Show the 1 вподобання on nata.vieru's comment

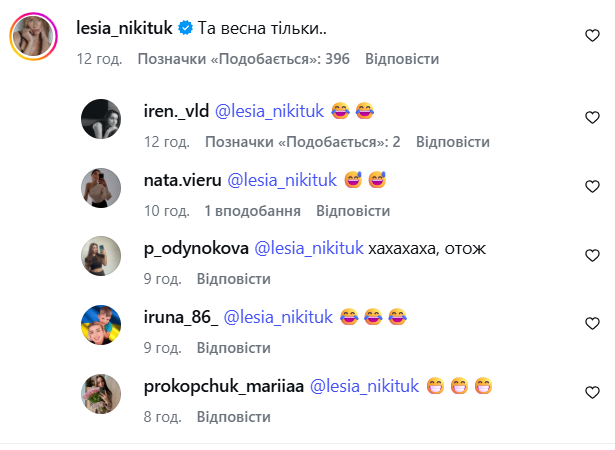[x=253, y=211]
